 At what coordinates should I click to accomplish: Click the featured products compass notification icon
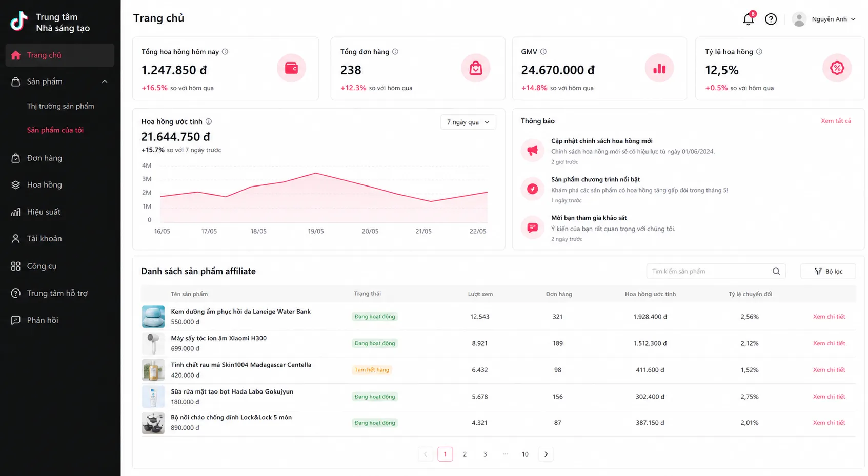point(533,189)
